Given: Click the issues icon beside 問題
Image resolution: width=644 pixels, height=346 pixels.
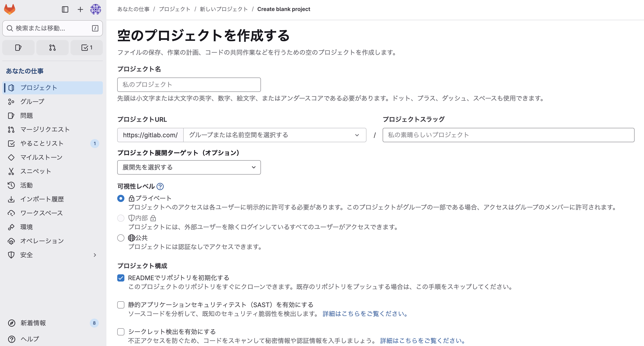Looking at the screenshot, I should 11,115.
